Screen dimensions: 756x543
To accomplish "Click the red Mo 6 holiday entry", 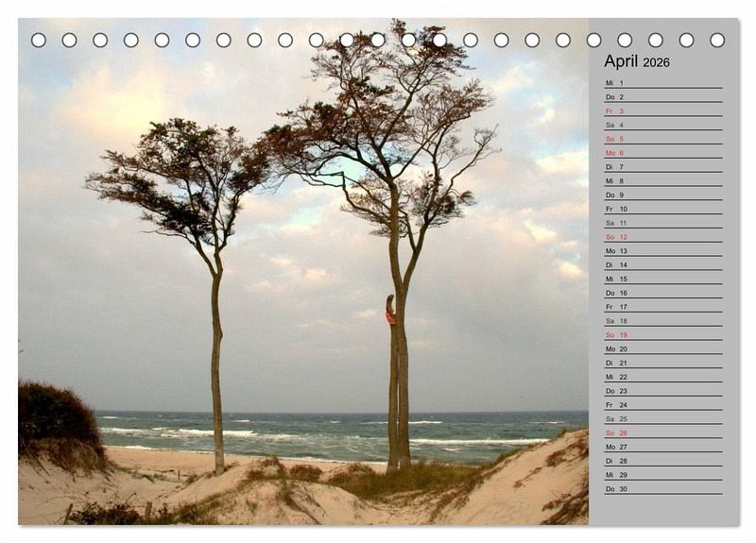I will (662, 153).
